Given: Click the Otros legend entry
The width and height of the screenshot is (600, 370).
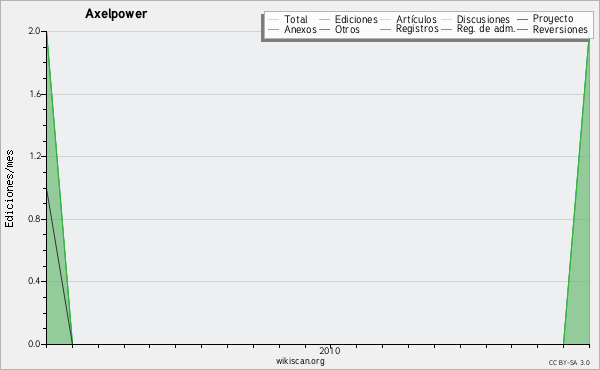Looking at the screenshot, I should [x=339, y=29].
